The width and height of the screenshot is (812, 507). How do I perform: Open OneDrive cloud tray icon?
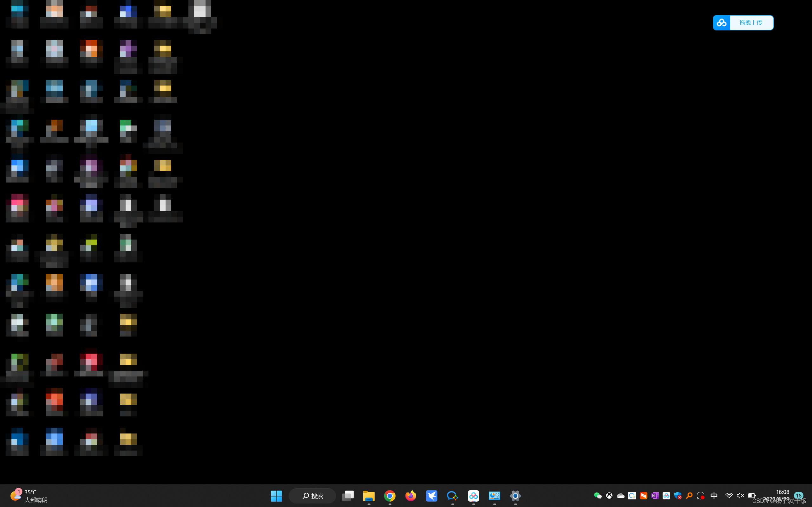pyautogui.click(x=620, y=496)
